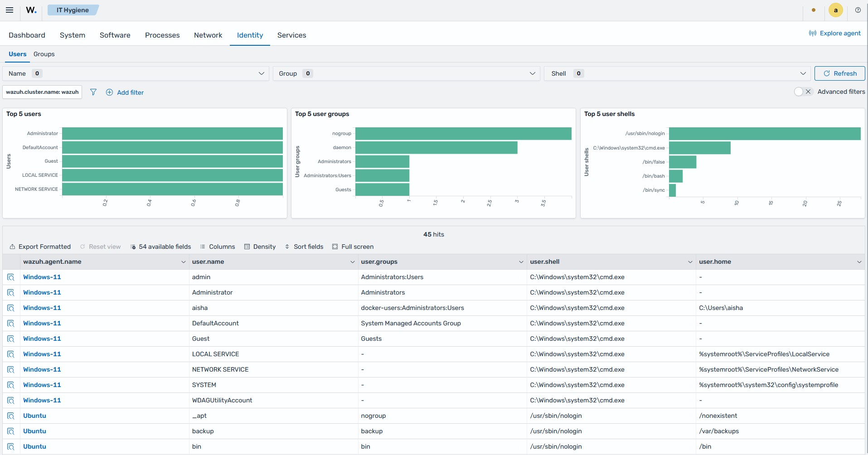This screenshot has width=868, height=455.
Task: Switch to the Processes tab
Action: click(x=162, y=35)
